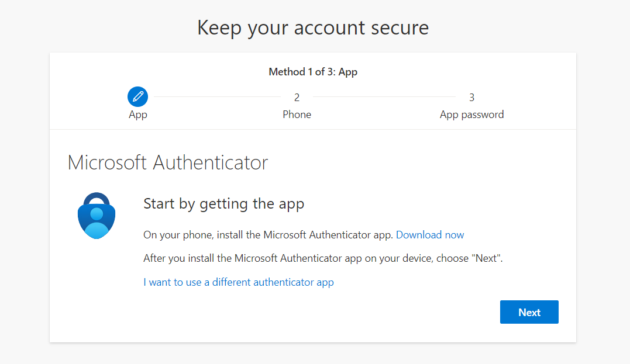Click the circled number 3 for App password
The width and height of the screenshot is (630, 364).
pyautogui.click(x=471, y=96)
